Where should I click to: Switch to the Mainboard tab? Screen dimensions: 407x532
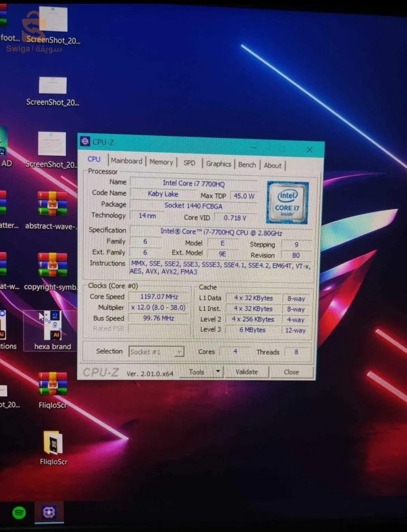[126, 161]
